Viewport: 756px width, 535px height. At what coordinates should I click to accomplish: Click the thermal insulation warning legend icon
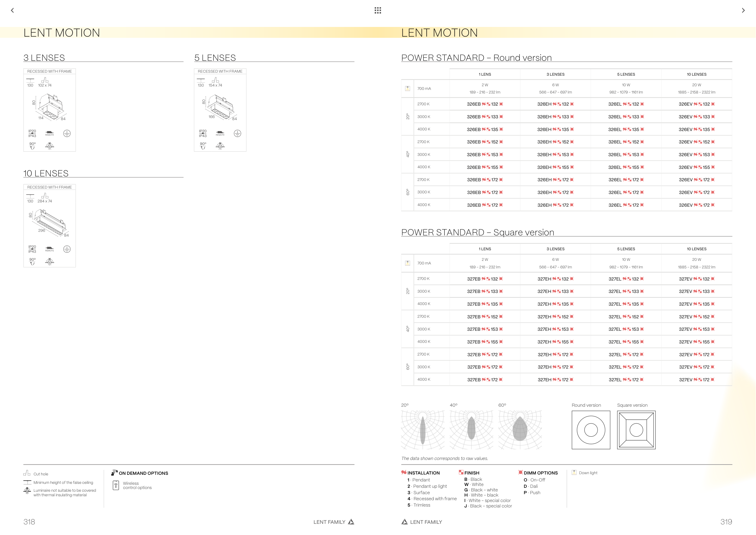[x=27, y=491]
